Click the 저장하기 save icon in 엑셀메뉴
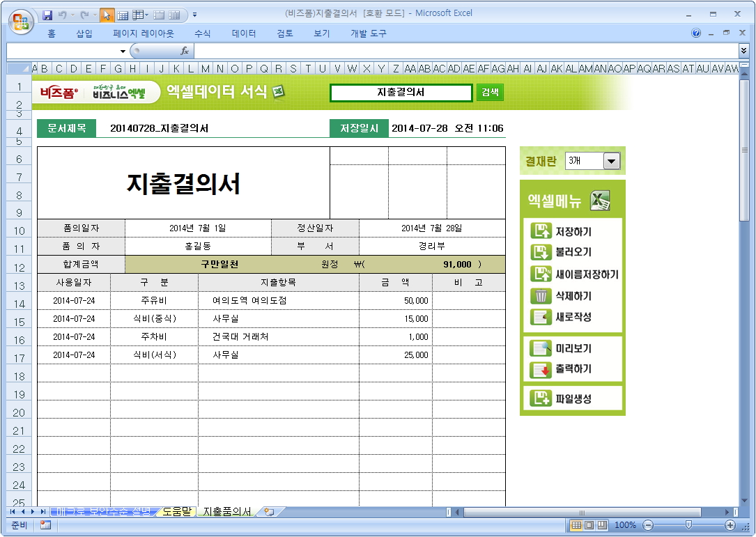The height and width of the screenshot is (537, 756). 541,232
